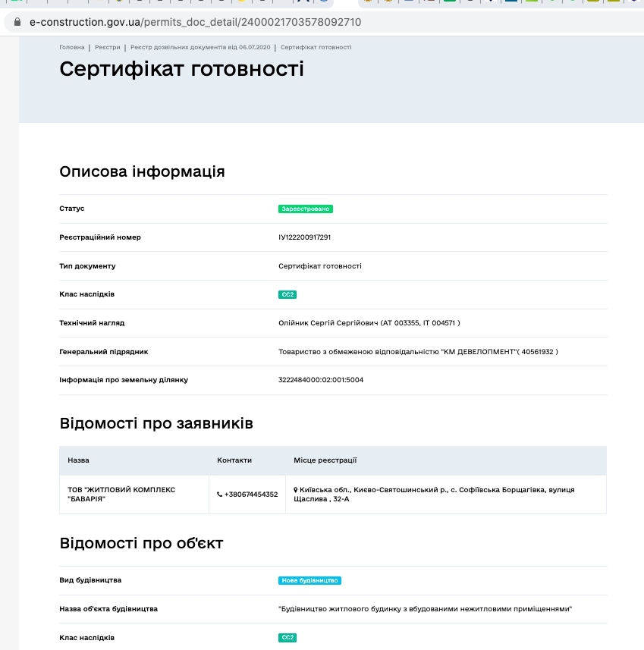The width and height of the screenshot is (644, 650).
Task: Click applicant name ТОВ ЖИТЛОВИЙ КОМПЛЕКС БАВАРІЯ
Action: (121, 494)
